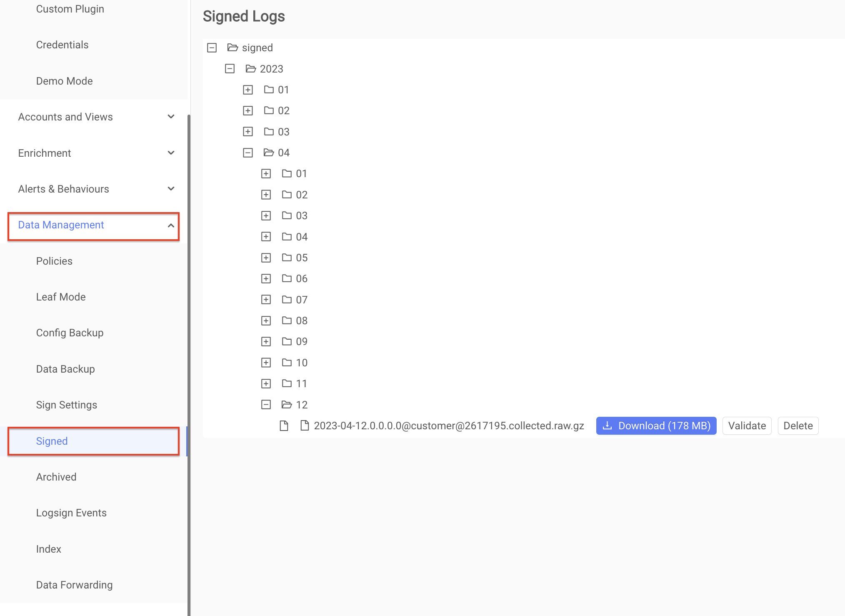Download the 178 MB signed log
The image size is (845, 616).
tap(656, 426)
